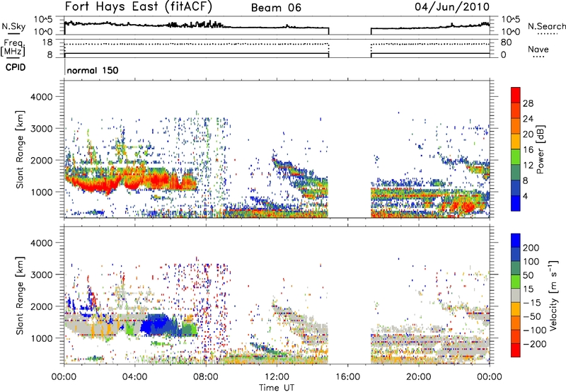Click the 'Fort Hays East (fitACF)' title
Screen dimensions: 566x392
tap(139, 7)
